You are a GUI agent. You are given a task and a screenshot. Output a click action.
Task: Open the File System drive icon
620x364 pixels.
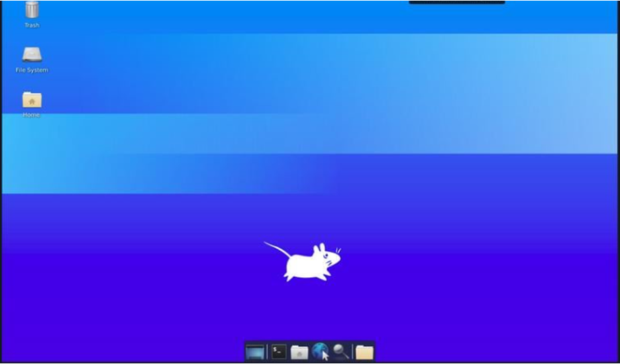(x=32, y=54)
